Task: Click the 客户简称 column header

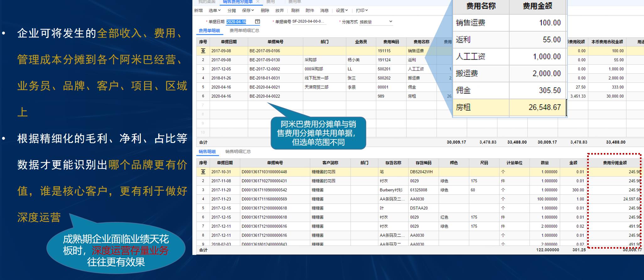Action: click(x=330, y=163)
